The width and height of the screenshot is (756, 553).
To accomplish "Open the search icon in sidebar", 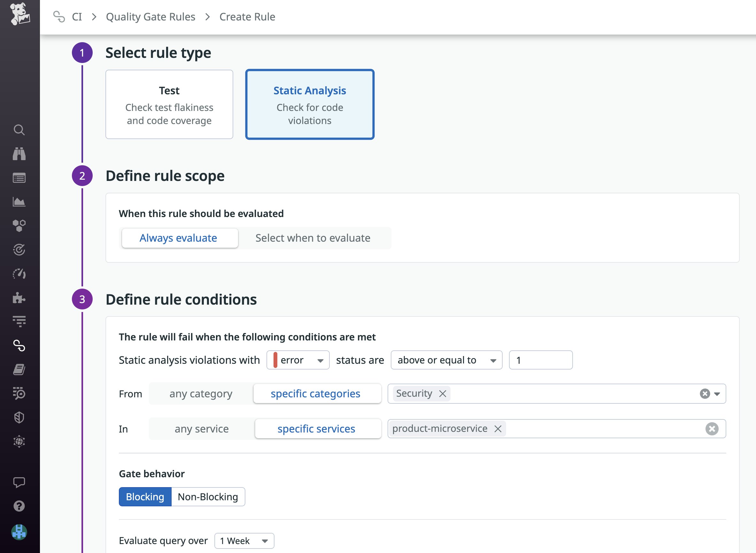I will pyautogui.click(x=19, y=130).
